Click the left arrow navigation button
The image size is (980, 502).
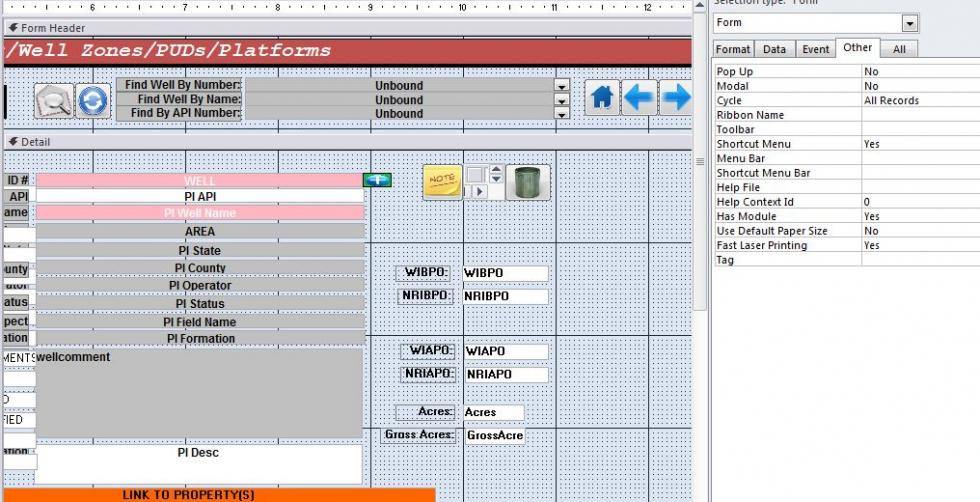[x=639, y=98]
